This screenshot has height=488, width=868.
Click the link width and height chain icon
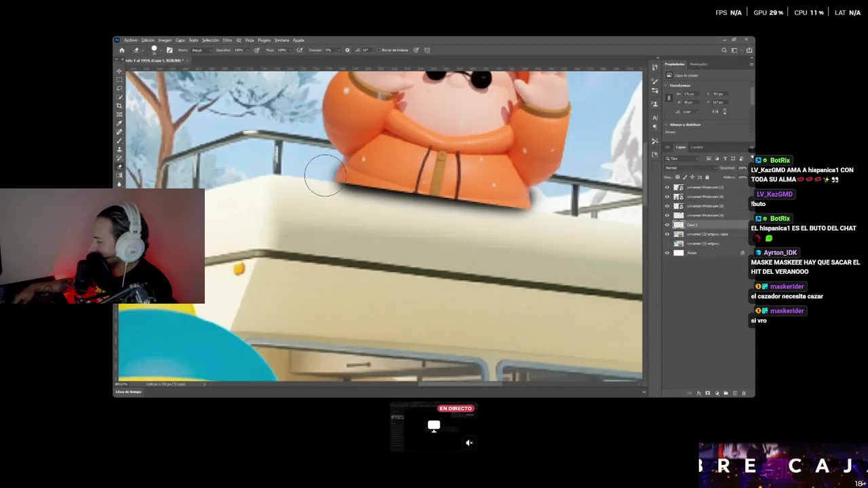(669, 98)
